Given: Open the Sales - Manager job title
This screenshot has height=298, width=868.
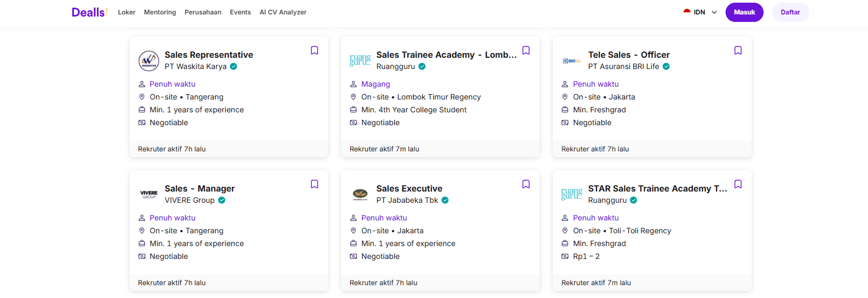Looking at the screenshot, I should click(x=200, y=188).
